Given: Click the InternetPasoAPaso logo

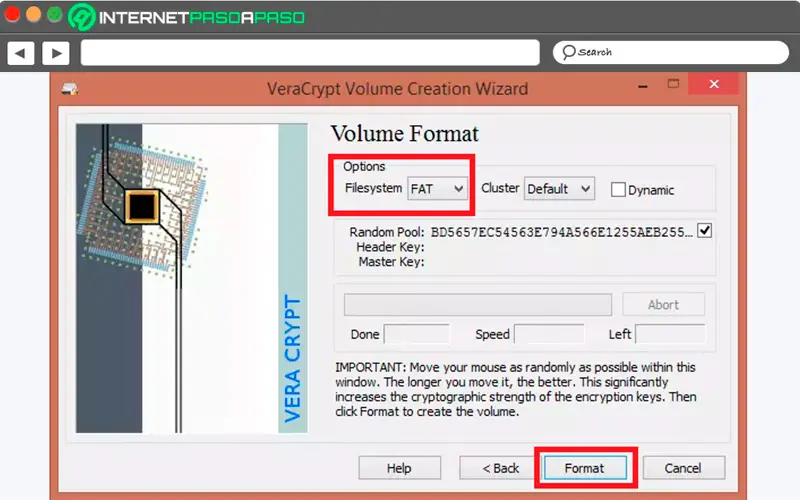Looking at the screenshot, I should pos(186,17).
